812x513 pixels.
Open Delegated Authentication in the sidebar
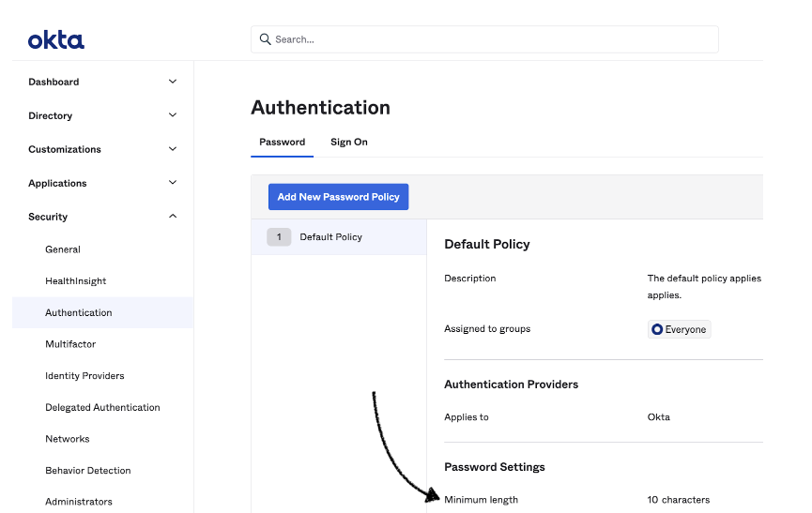102,407
